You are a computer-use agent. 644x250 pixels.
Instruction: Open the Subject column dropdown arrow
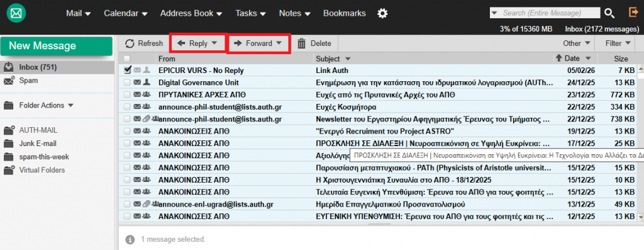click(348, 59)
